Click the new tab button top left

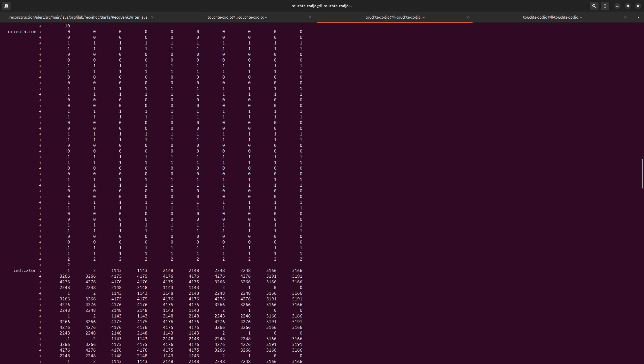point(6,6)
